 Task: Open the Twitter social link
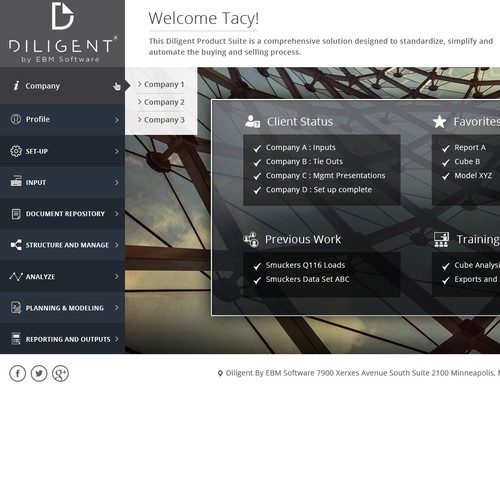[39, 373]
